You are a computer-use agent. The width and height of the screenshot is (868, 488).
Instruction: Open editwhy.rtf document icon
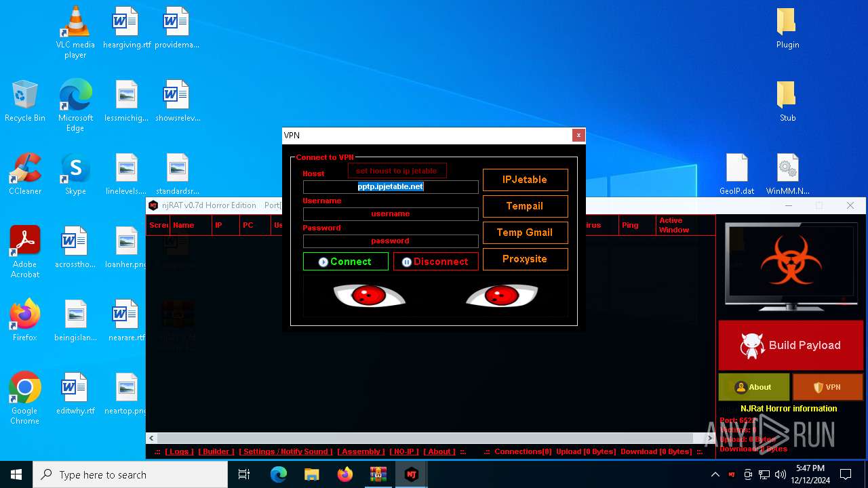click(x=75, y=394)
